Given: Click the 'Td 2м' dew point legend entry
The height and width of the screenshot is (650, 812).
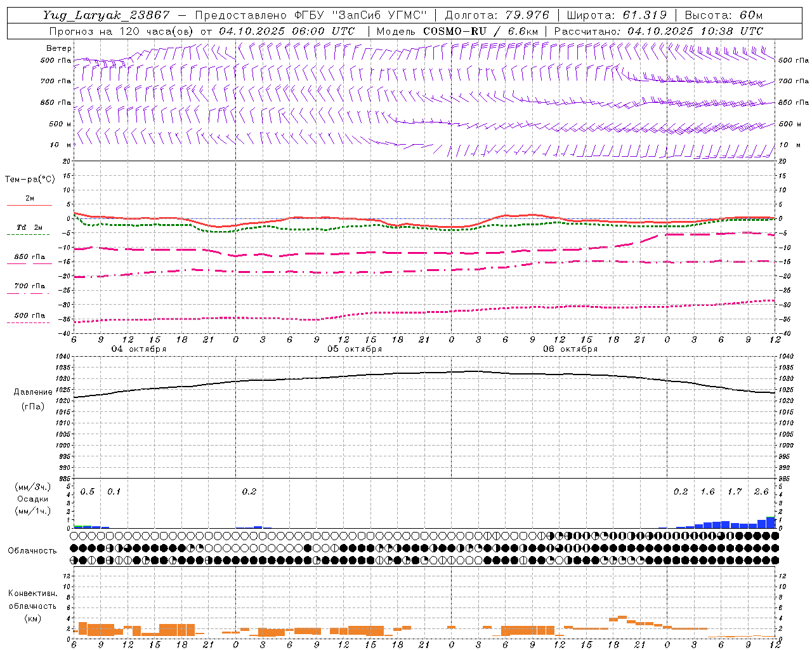Looking at the screenshot, I should 30,227.
